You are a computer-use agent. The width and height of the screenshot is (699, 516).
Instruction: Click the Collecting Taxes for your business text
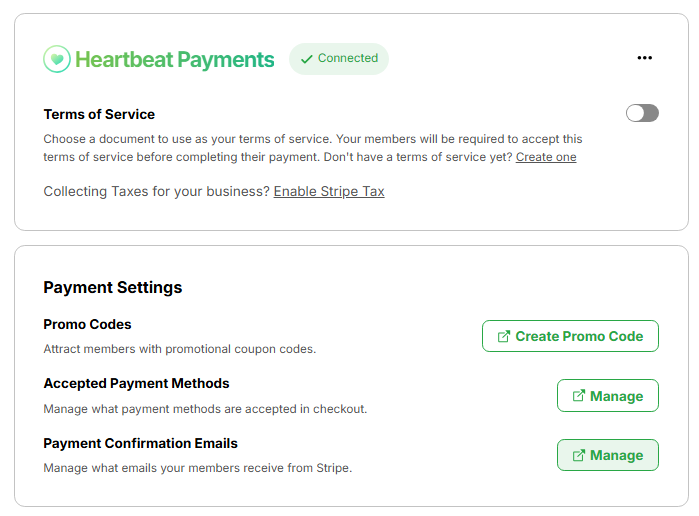(156, 191)
